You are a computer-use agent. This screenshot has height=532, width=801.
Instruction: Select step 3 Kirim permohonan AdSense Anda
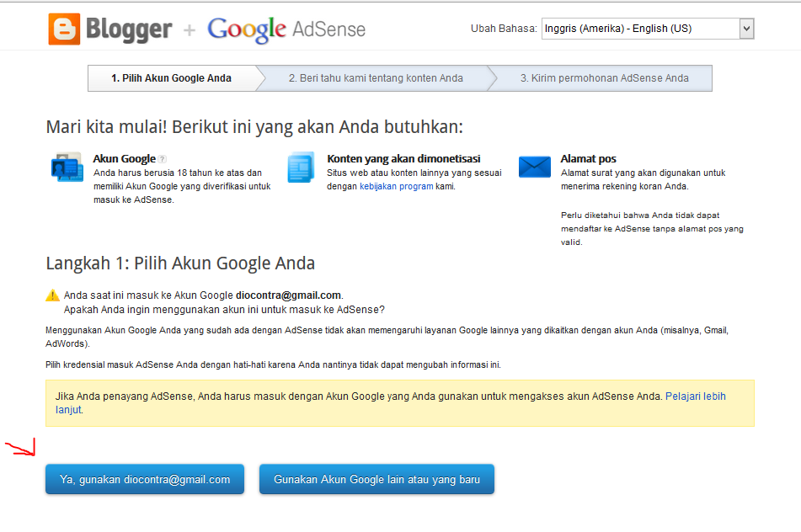[604, 78]
